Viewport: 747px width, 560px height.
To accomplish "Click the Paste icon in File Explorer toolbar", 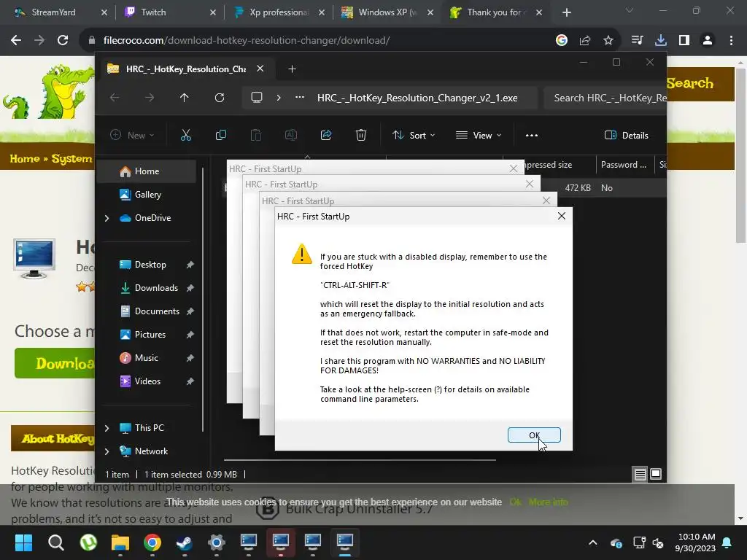I will 256,135.
